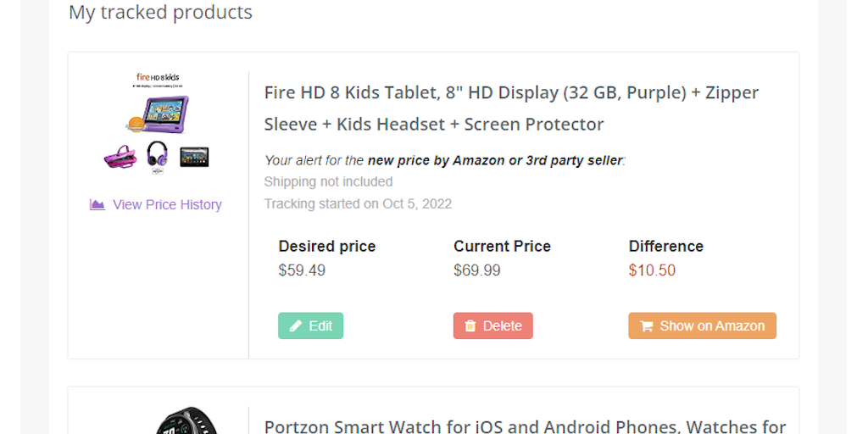The height and width of the screenshot is (434, 868).
Task: Click the chart icon beside View Price History
Action: point(97,204)
